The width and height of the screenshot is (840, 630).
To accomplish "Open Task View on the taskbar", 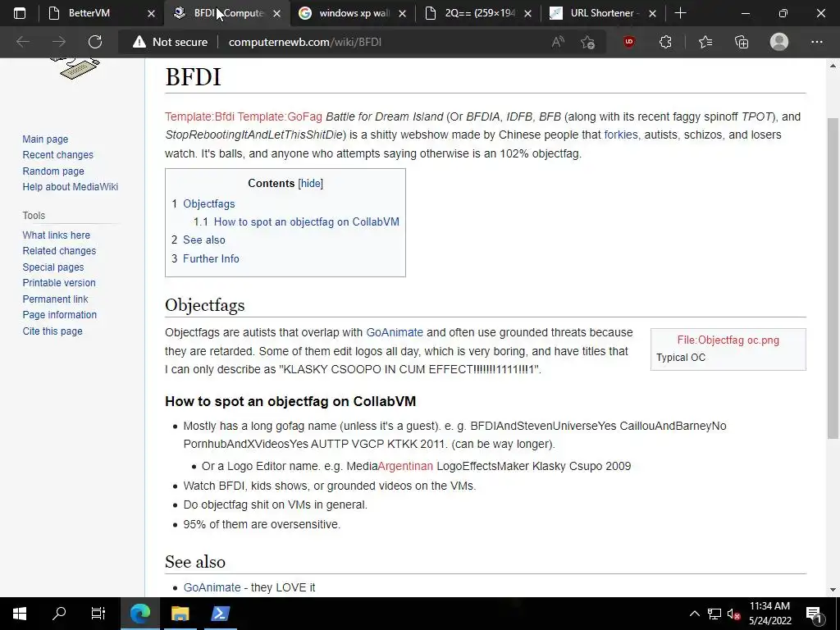I will coord(98,614).
